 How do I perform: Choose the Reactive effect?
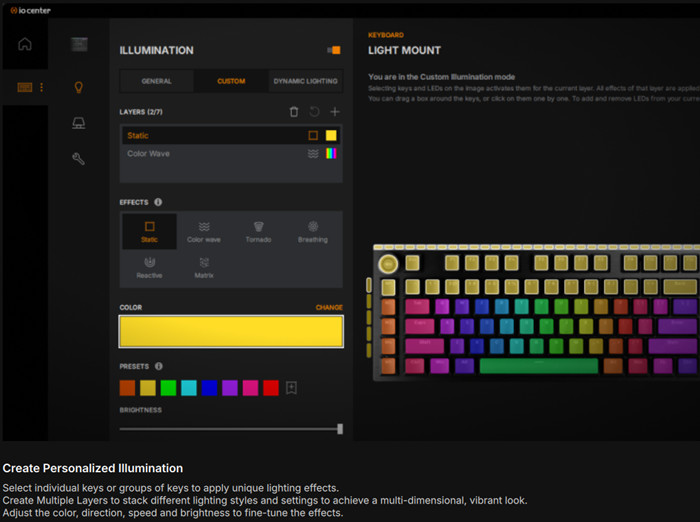pyautogui.click(x=150, y=268)
